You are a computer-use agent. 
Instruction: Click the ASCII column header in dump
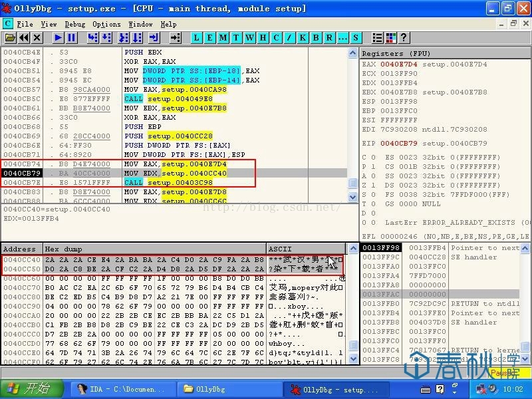[306, 249]
